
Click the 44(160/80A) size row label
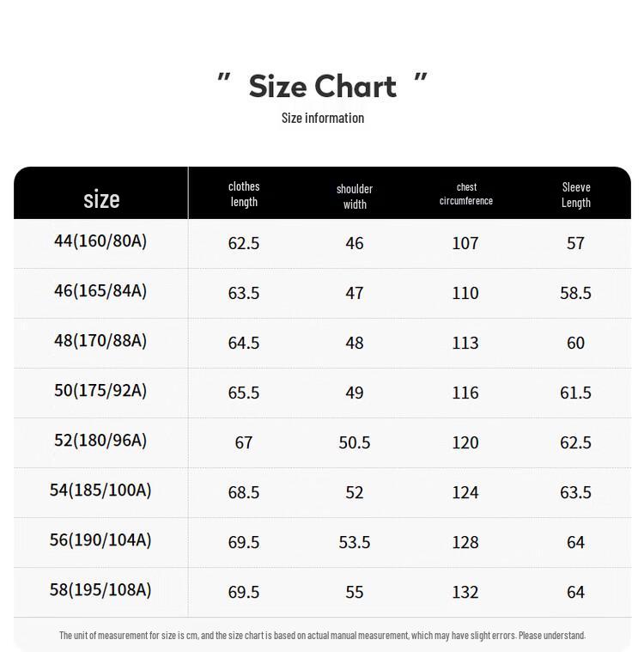(100, 241)
